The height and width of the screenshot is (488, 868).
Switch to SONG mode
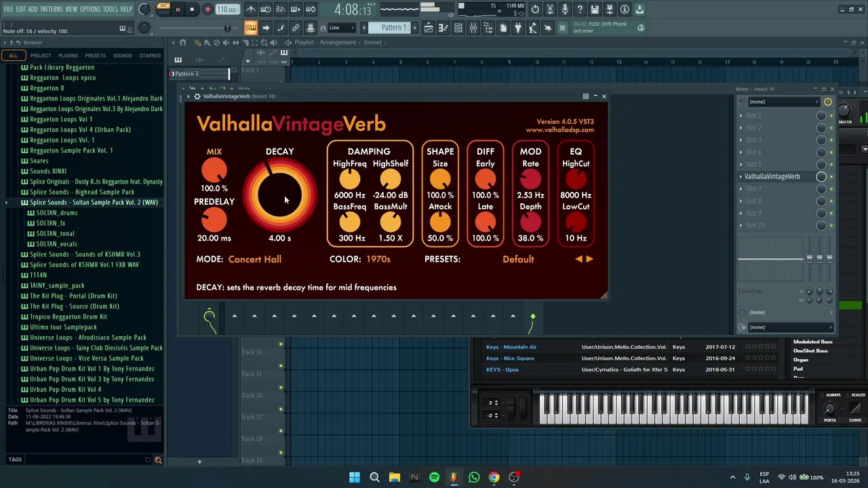pos(163,13)
